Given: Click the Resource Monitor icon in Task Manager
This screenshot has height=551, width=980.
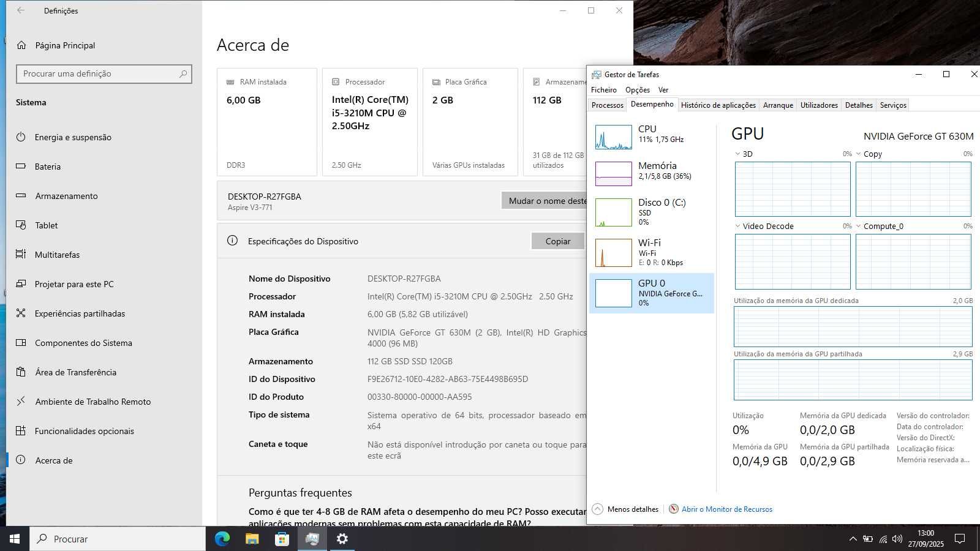Looking at the screenshot, I should (x=674, y=509).
